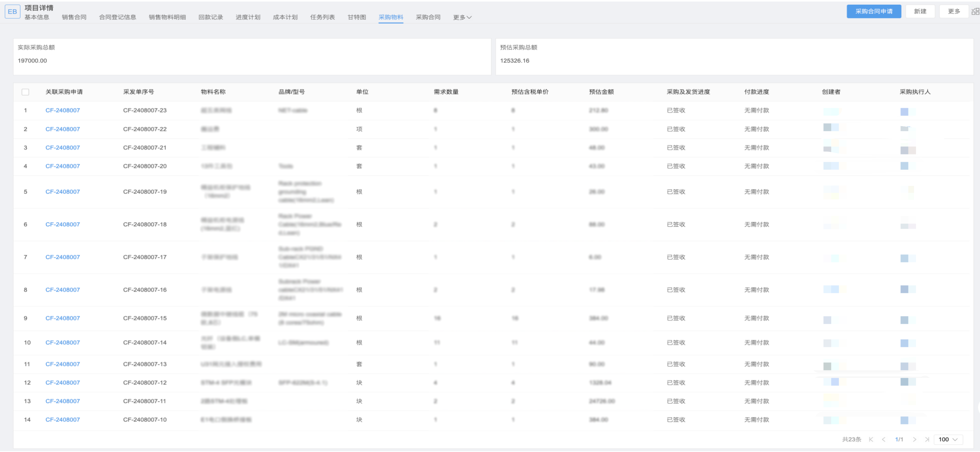Screen dimensions: 980x452
Task: Open the layout grid icon at top right
Action: [x=975, y=12]
